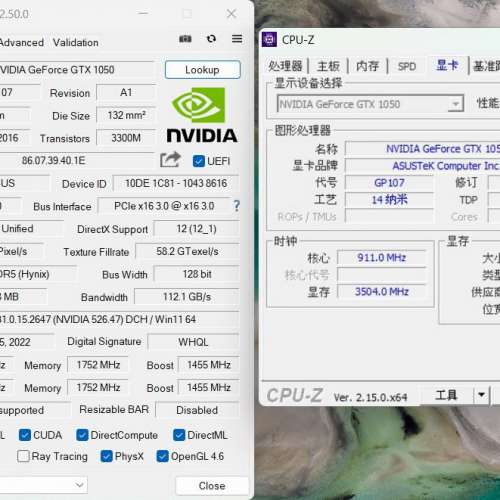Click the GPU-Z Close button

[212, 486]
